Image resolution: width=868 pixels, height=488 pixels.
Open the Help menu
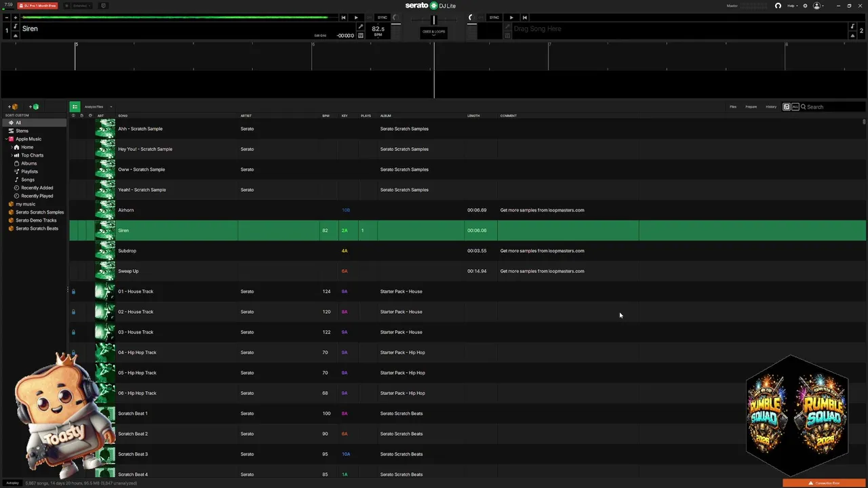pyautogui.click(x=791, y=5)
